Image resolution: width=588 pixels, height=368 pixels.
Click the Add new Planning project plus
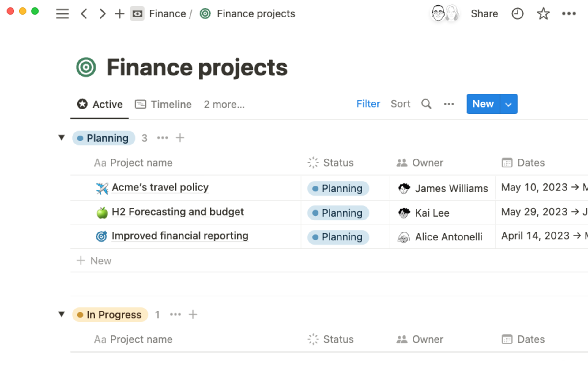tap(179, 138)
